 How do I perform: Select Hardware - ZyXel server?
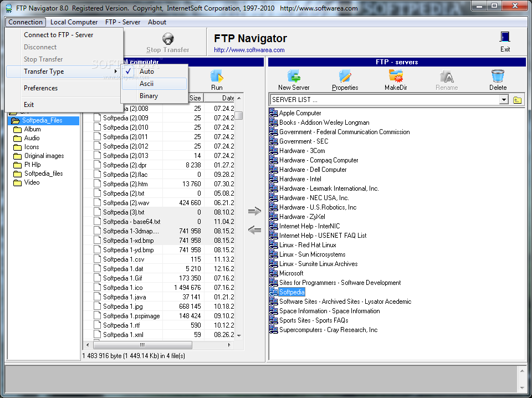pyautogui.click(x=302, y=217)
